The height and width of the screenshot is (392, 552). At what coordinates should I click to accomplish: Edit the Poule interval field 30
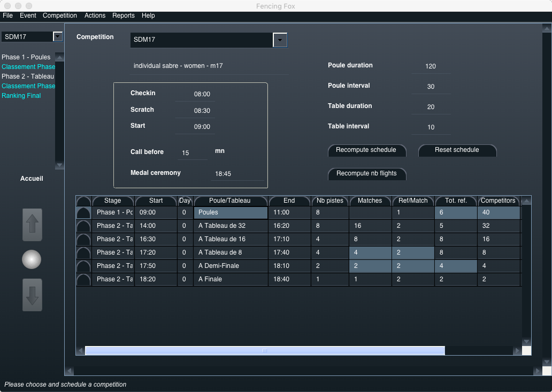coord(431,87)
